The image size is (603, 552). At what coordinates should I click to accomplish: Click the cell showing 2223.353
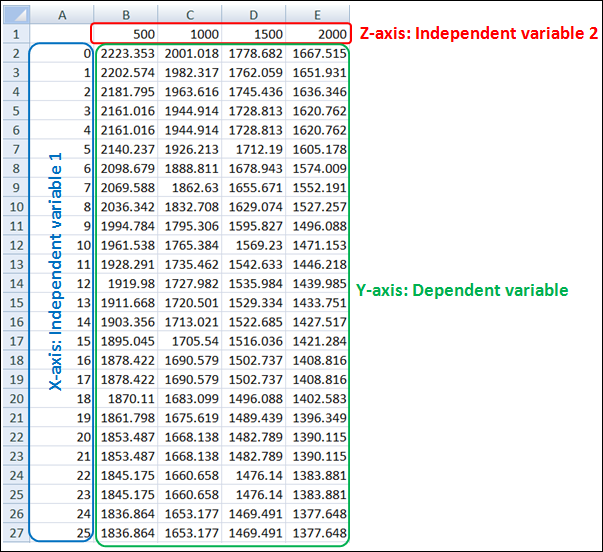128,53
